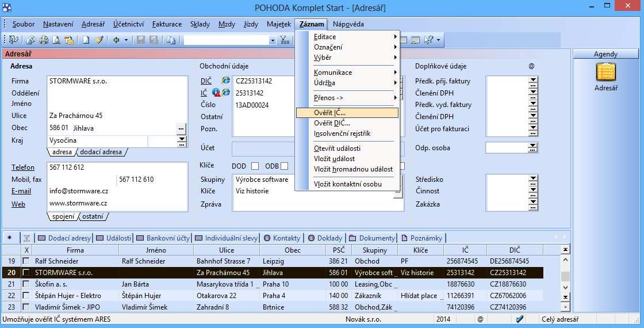The width and height of the screenshot is (644, 328).
Task: Open the Adresář agenda icon in Agendy panel
Action: pyautogui.click(x=606, y=73)
